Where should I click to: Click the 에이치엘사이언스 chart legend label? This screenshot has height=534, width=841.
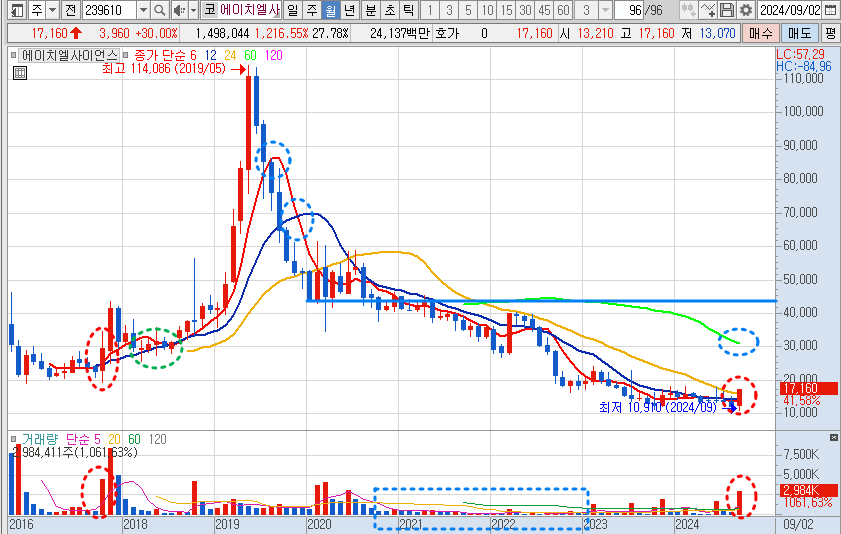click(69, 55)
